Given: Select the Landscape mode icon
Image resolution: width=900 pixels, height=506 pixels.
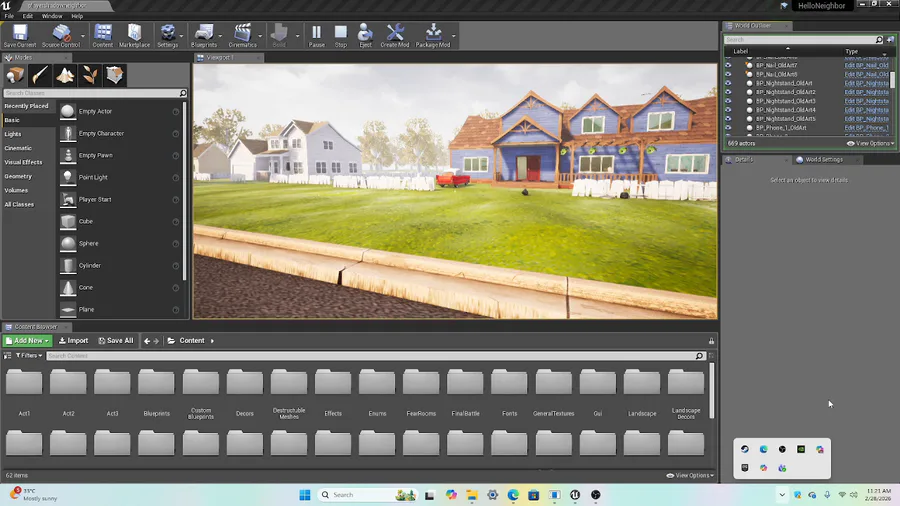Looking at the screenshot, I should (x=65, y=75).
